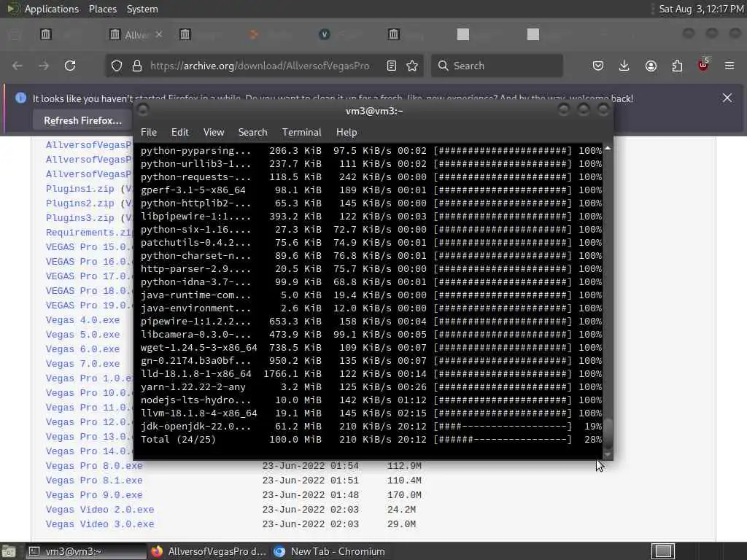Viewport: 747px width, 560px height.
Task: Click the archive.org URL address field
Action: tap(260, 66)
